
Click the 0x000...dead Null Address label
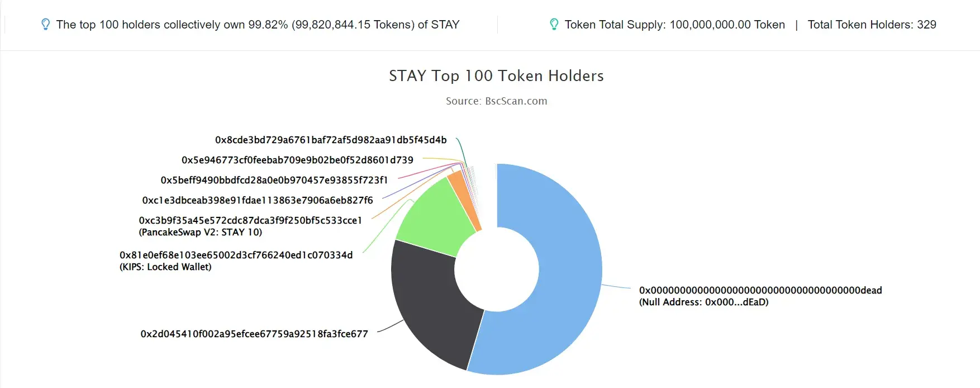coord(760,296)
